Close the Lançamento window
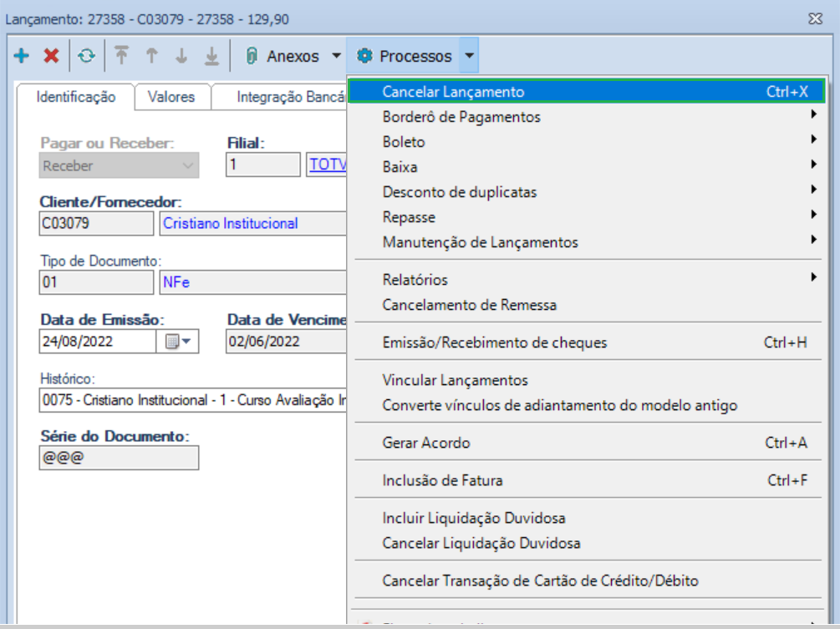Image resolution: width=840 pixels, height=629 pixels. tap(816, 18)
